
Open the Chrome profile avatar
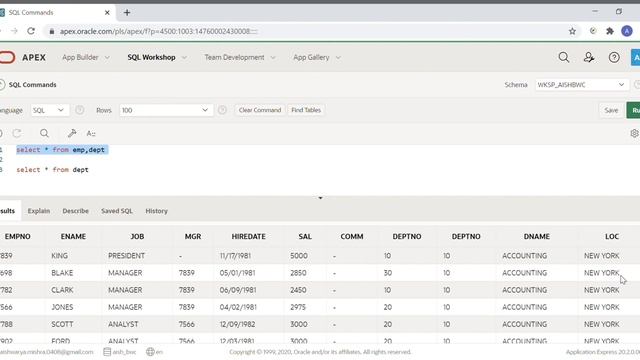[x=627, y=31]
